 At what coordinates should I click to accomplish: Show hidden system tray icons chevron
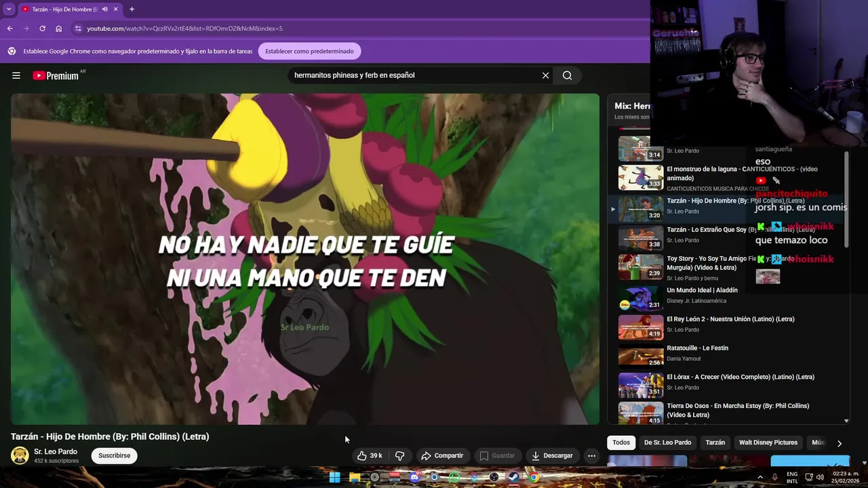(760, 477)
